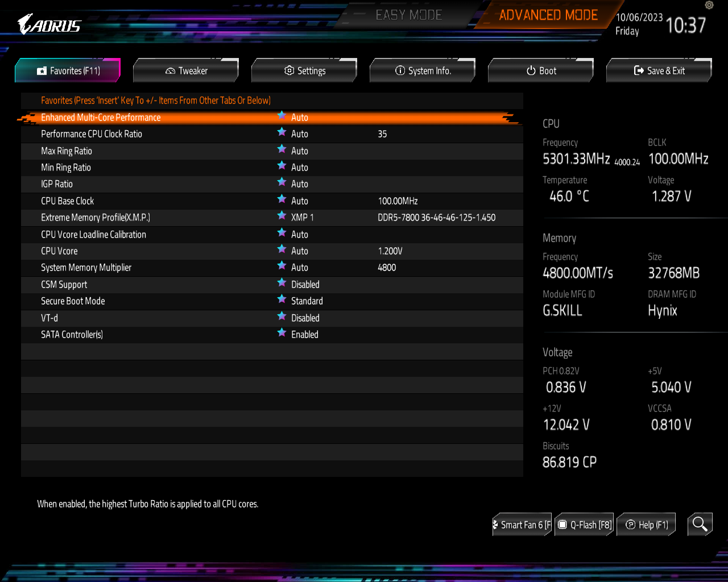Open Help (F1)
Screen dimensions: 728x582
tap(647, 525)
